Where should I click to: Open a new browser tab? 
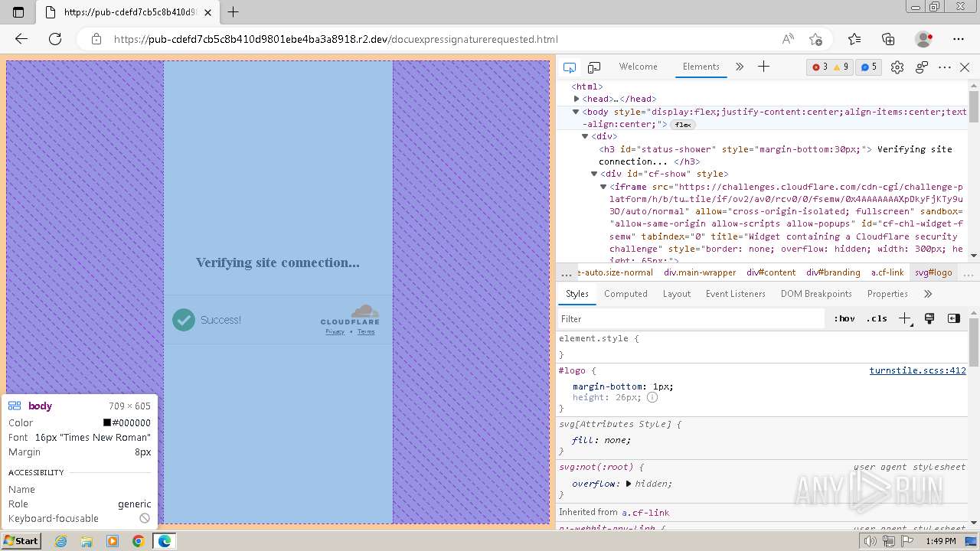[x=234, y=12]
